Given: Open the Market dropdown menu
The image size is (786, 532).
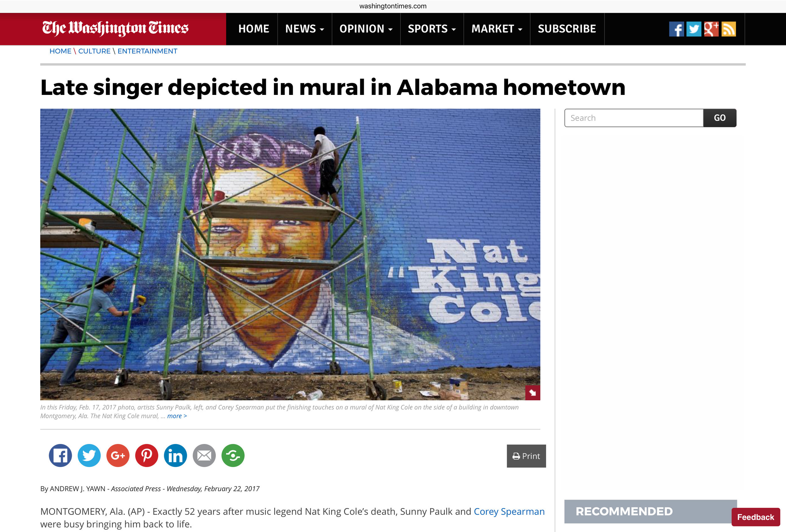Looking at the screenshot, I should pyautogui.click(x=497, y=29).
